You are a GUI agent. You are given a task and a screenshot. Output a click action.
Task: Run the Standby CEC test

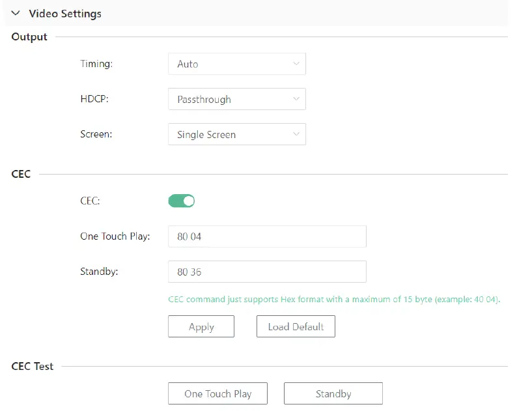[333, 393]
